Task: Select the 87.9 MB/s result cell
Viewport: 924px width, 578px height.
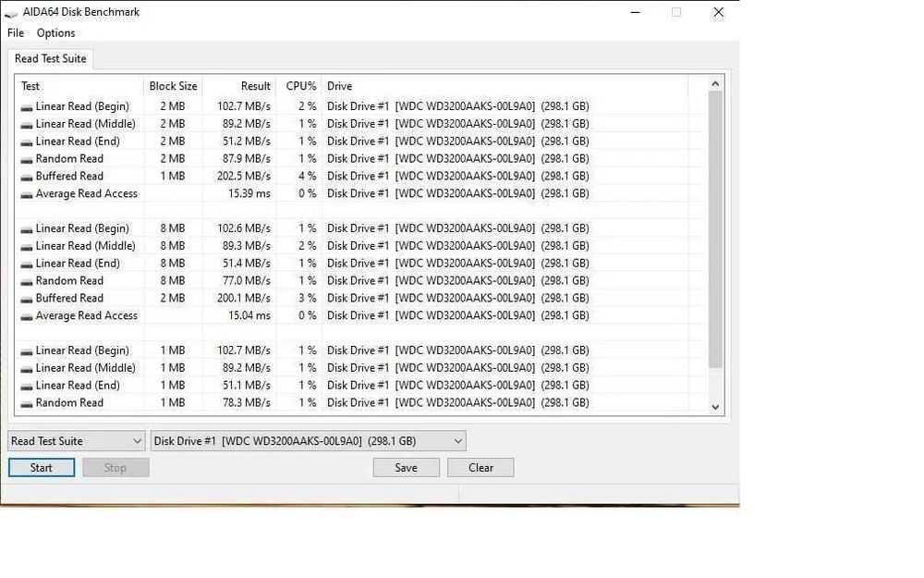Action: tap(247, 159)
